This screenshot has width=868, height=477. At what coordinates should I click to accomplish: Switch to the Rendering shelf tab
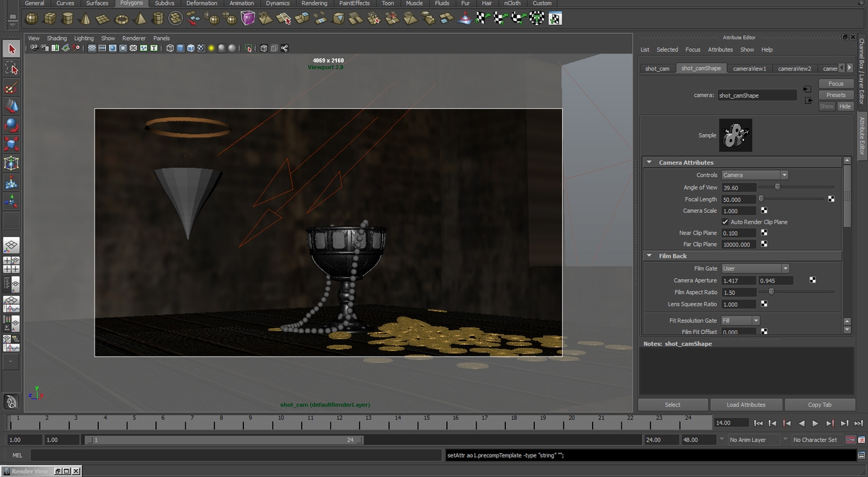coord(314,3)
